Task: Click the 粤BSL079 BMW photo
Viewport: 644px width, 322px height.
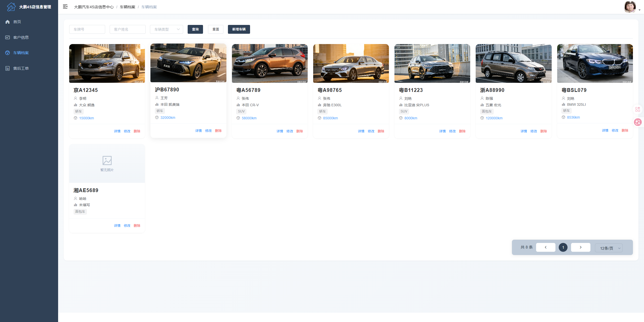Action: click(595, 63)
